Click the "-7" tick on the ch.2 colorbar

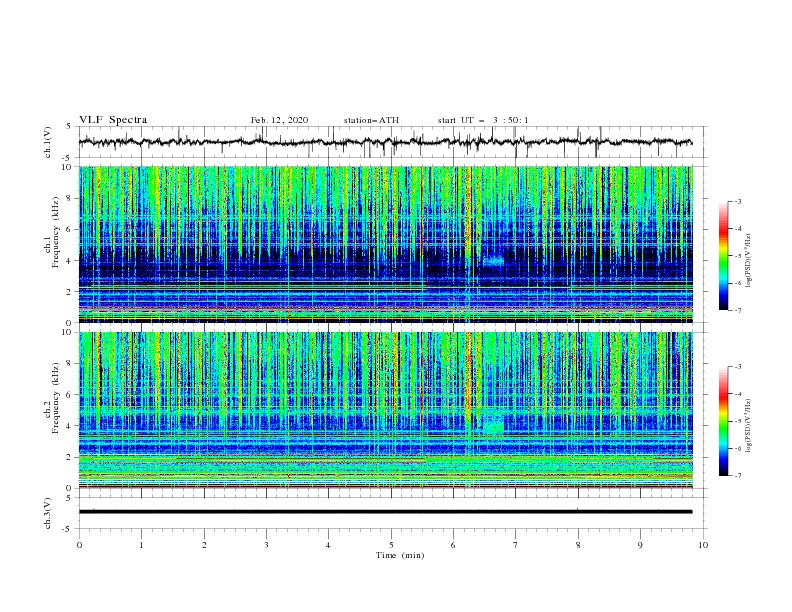(x=737, y=476)
